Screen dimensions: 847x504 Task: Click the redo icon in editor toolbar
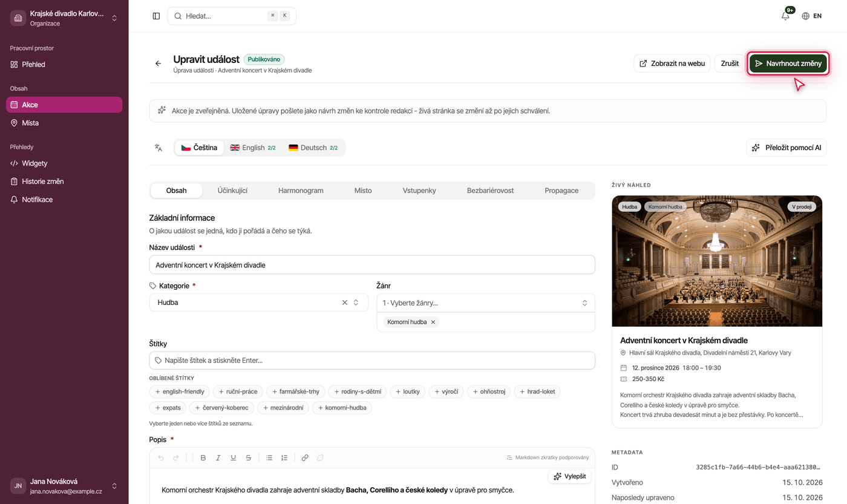[176, 458]
